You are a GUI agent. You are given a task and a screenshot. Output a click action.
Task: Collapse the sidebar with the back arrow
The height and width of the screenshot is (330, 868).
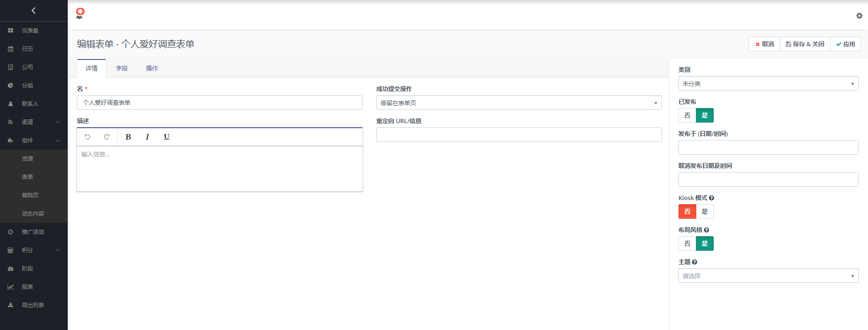pyautogui.click(x=33, y=11)
